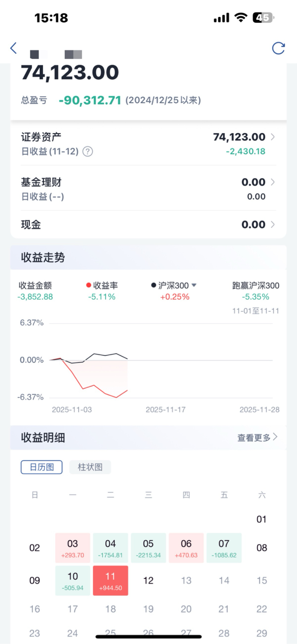The image size is (297, 644).
Task: Tap the back arrow icon
Action: [14, 48]
